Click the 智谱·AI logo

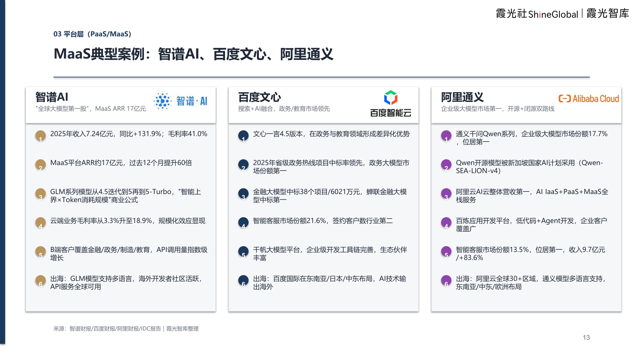coord(180,101)
